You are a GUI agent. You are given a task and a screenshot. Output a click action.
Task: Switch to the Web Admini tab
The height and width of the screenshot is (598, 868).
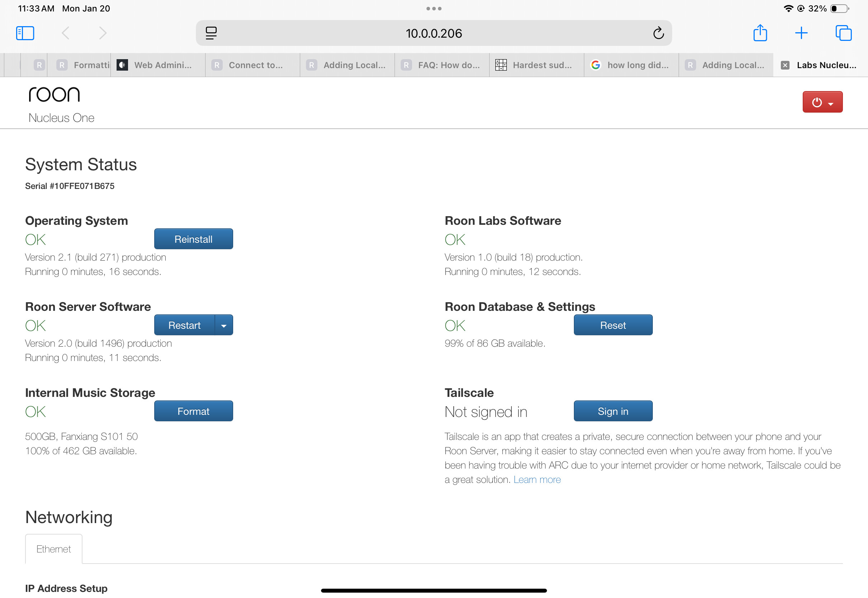(x=158, y=65)
